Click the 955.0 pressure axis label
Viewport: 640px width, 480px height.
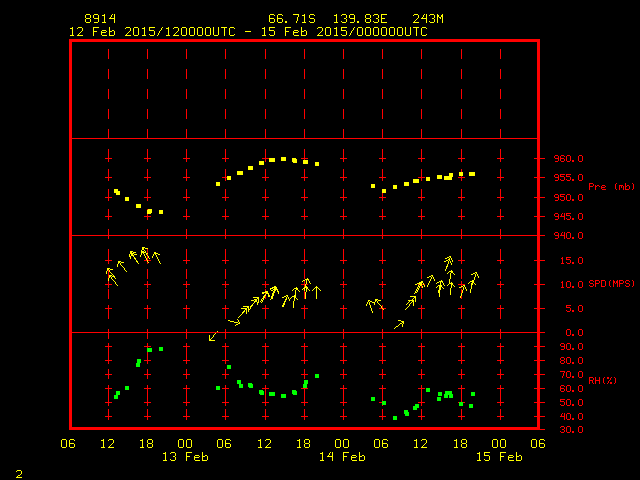pos(569,178)
